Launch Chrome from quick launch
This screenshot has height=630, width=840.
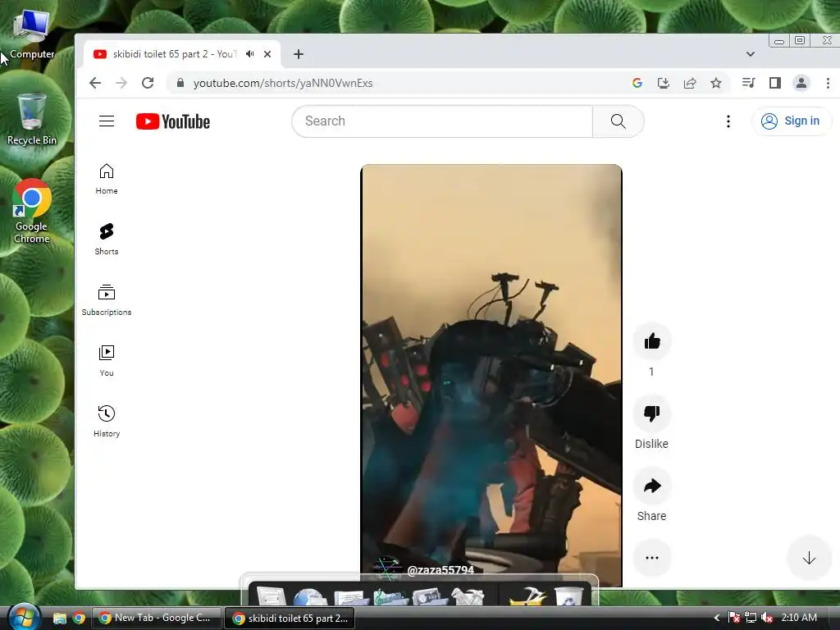(x=79, y=619)
